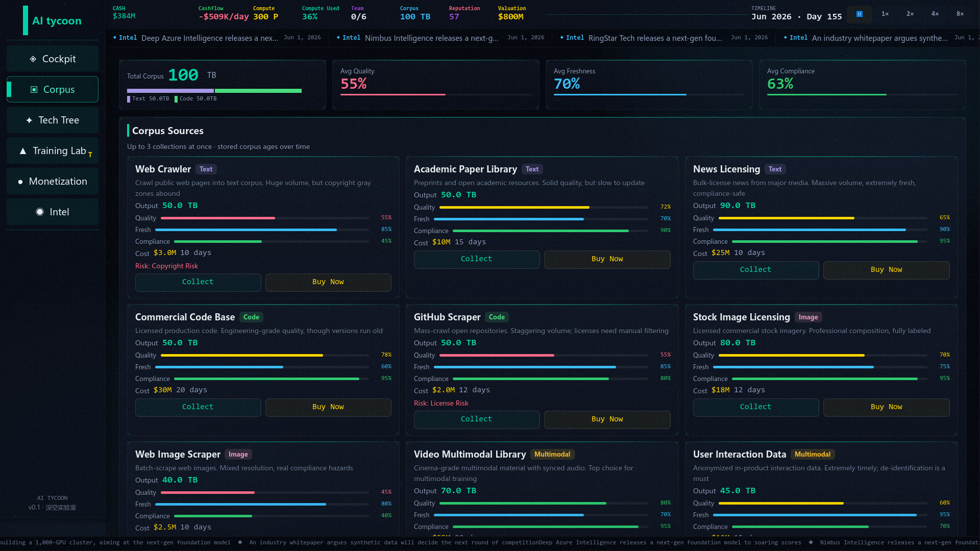Pause the game timeline

click(860, 14)
